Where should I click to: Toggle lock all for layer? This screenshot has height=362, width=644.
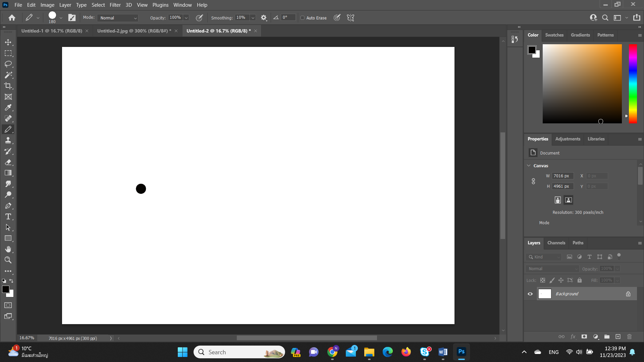tap(580, 280)
